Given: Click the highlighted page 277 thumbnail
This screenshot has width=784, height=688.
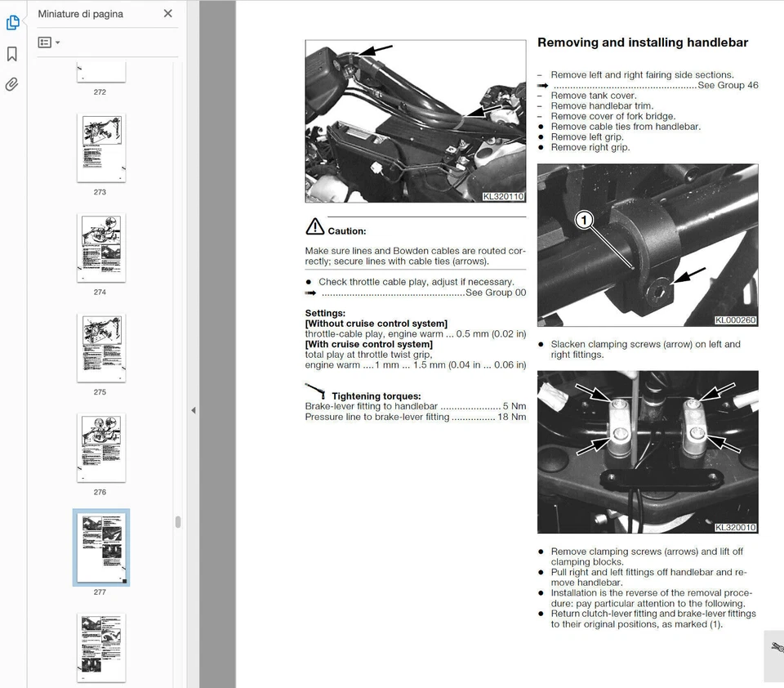Looking at the screenshot, I should point(100,547).
